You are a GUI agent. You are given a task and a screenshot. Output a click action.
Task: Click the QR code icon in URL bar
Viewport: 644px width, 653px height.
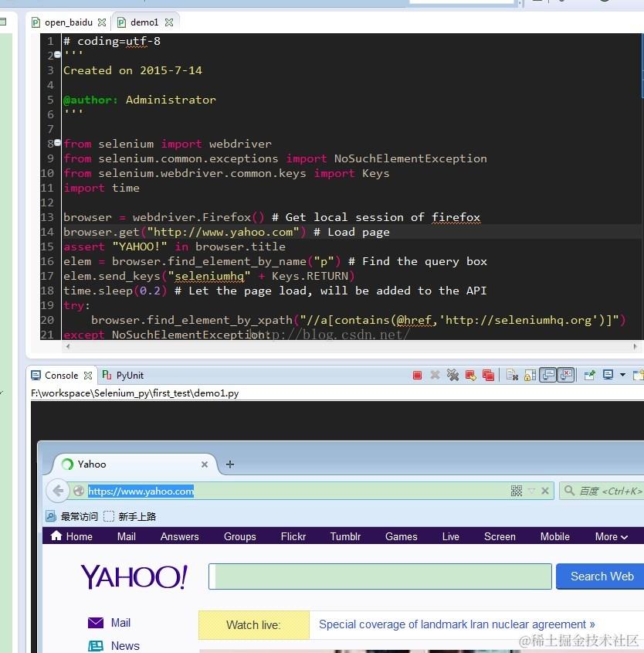click(517, 491)
